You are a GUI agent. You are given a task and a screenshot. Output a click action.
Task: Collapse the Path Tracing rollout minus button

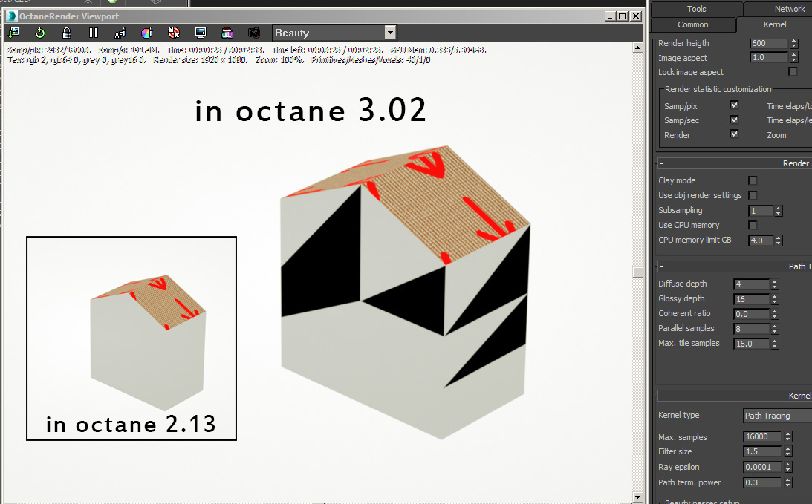661,266
